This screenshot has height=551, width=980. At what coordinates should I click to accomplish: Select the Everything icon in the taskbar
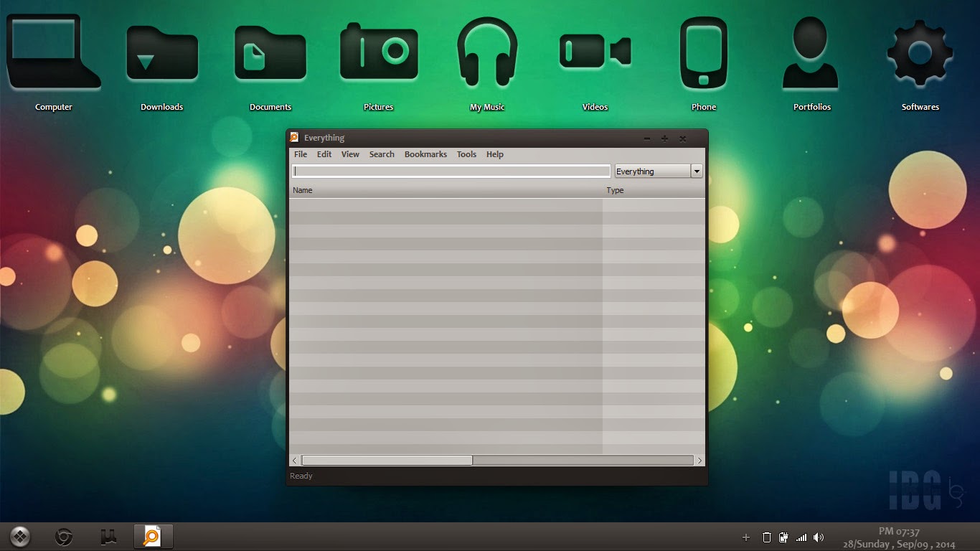click(154, 536)
